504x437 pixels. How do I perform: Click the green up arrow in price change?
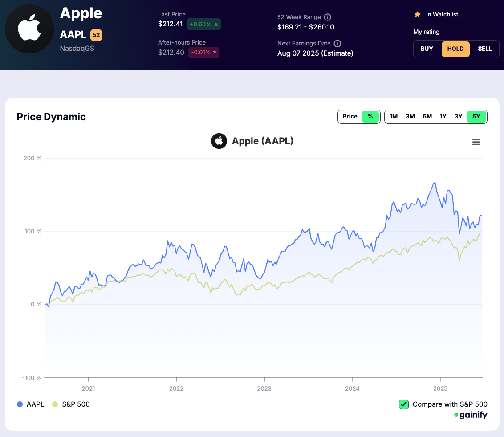pos(216,24)
